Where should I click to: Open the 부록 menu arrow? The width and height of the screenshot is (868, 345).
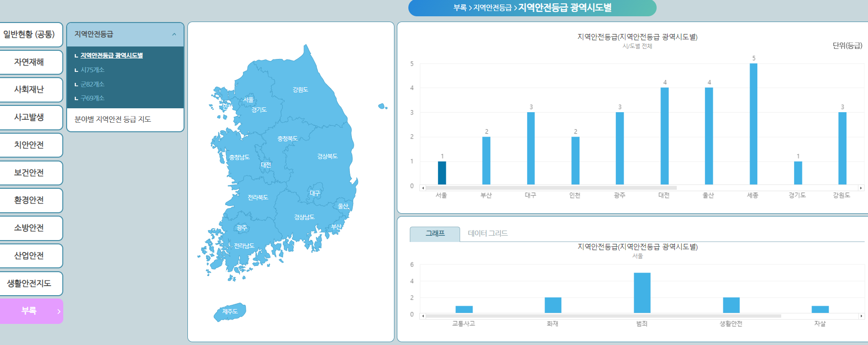tap(59, 311)
